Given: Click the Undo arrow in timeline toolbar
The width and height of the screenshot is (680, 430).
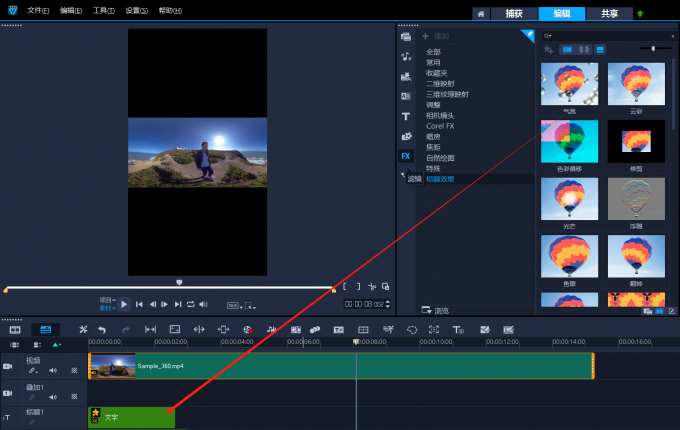Looking at the screenshot, I should click(102, 329).
